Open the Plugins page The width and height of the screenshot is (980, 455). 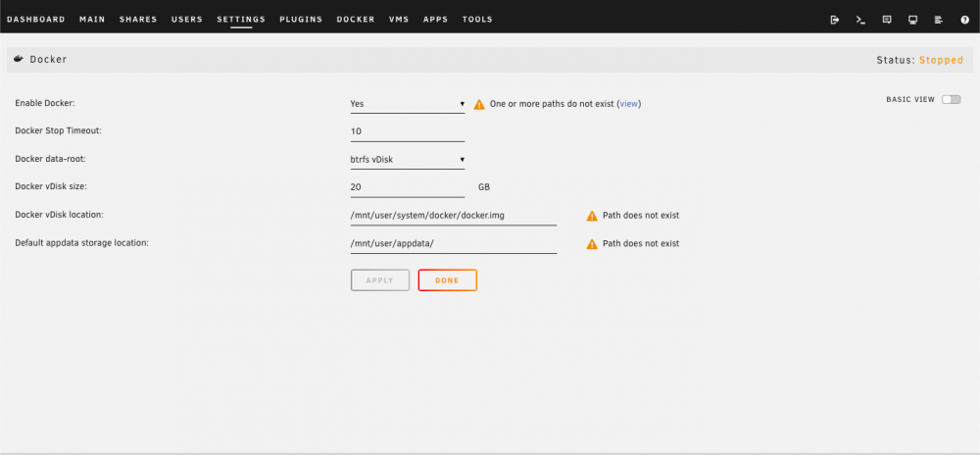tap(301, 20)
